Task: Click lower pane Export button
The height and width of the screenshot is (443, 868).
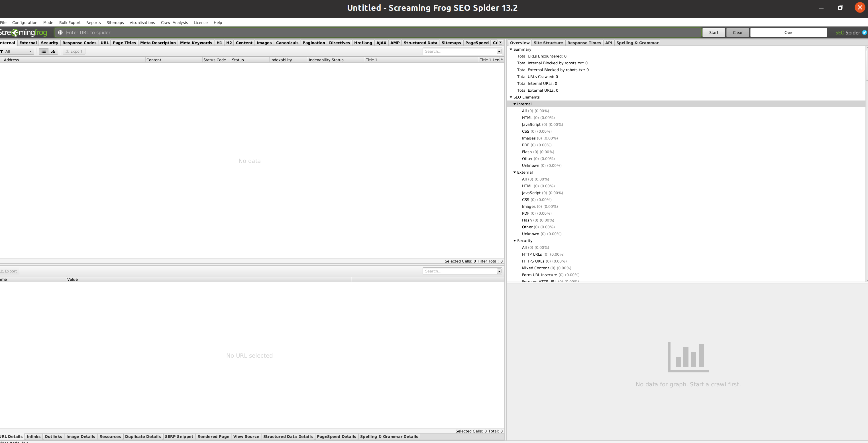Action: (9, 271)
